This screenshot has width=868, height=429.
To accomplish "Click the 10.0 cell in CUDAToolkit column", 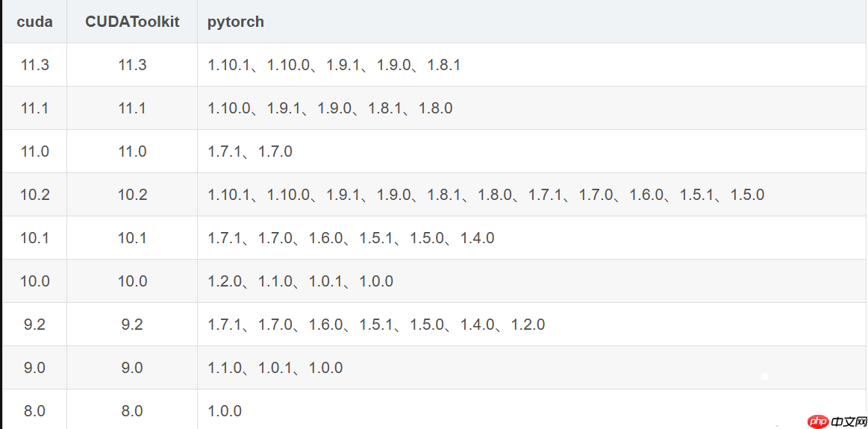I will pyautogui.click(x=132, y=281).
